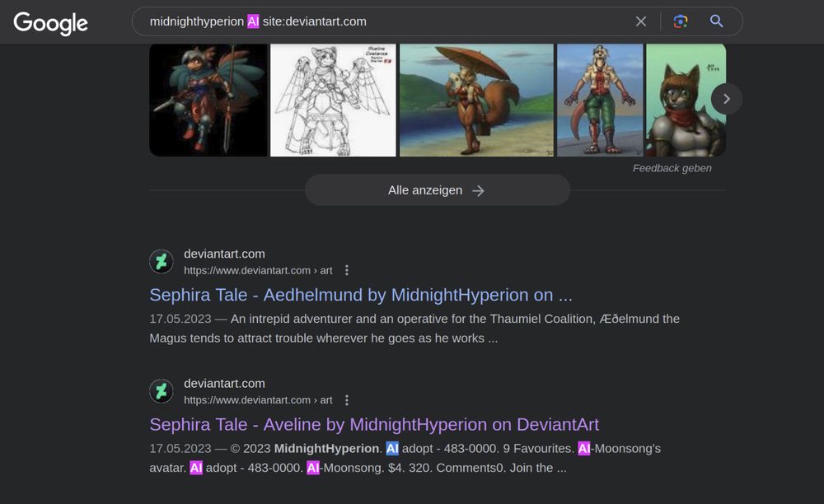Click the Feedback geben link
The width and height of the screenshot is (824, 504).
[672, 169]
